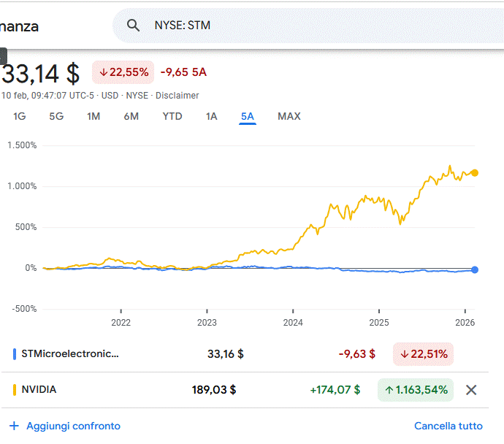This screenshot has height=444, width=504.
Task: Click the blue STMicroelectronics color marker
Action: coord(15,354)
